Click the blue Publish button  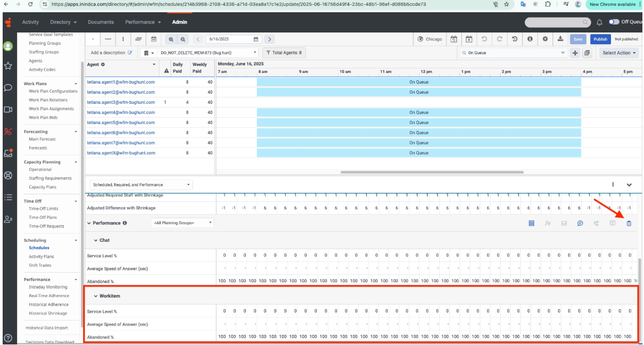[600, 39]
